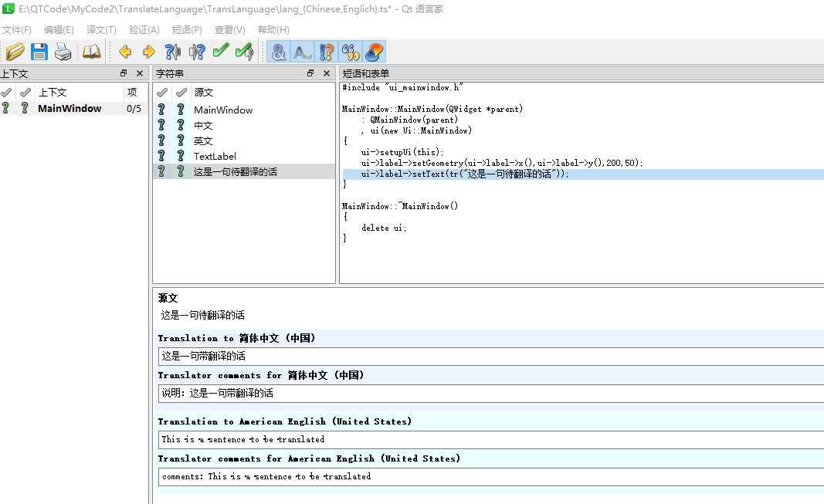824x504 pixels.
Task: Click the 'delete ui;' code line
Action: point(384,228)
